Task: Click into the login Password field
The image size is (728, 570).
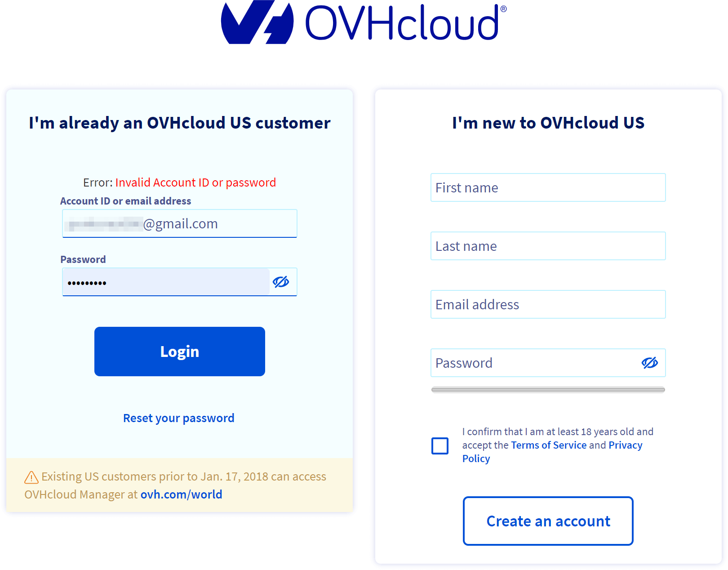Action: pyautogui.click(x=166, y=282)
